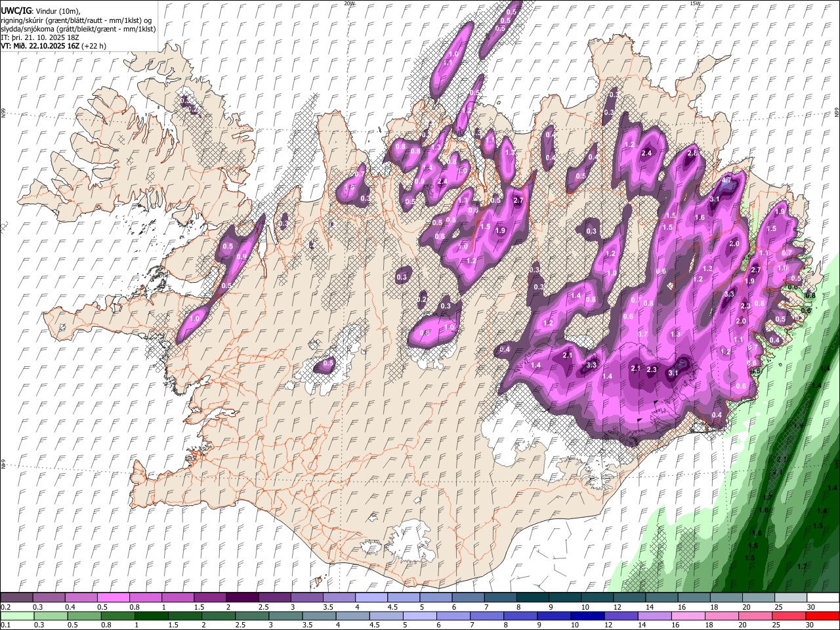
Task: Click the 'rigning/skúrir' legend description line
Action: pyautogui.click(x=76, y=20)
